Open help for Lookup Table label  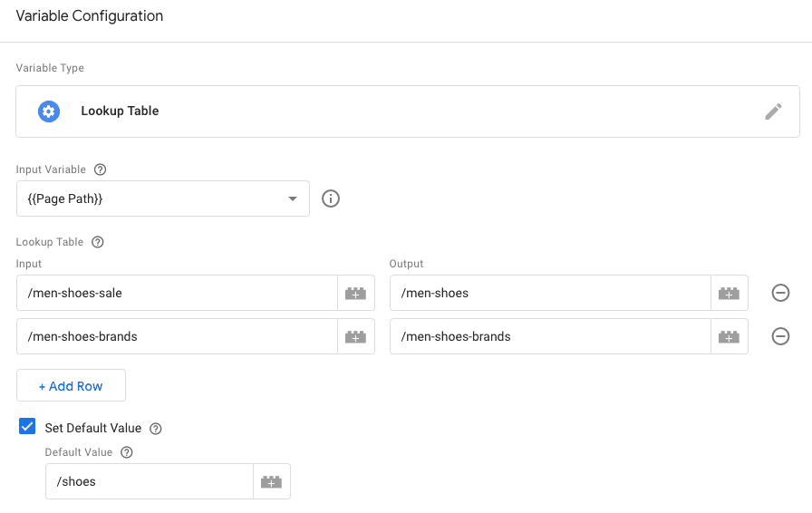97,242
